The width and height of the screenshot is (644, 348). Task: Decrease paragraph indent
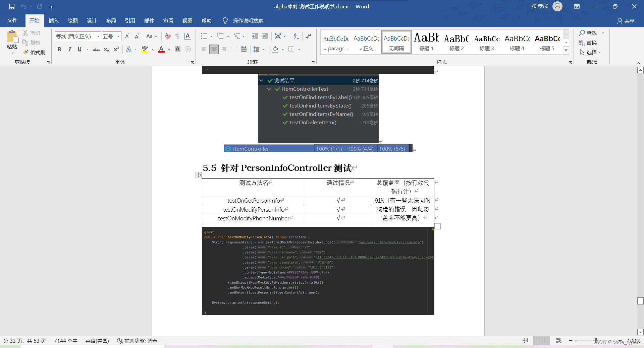coord(255,36)
